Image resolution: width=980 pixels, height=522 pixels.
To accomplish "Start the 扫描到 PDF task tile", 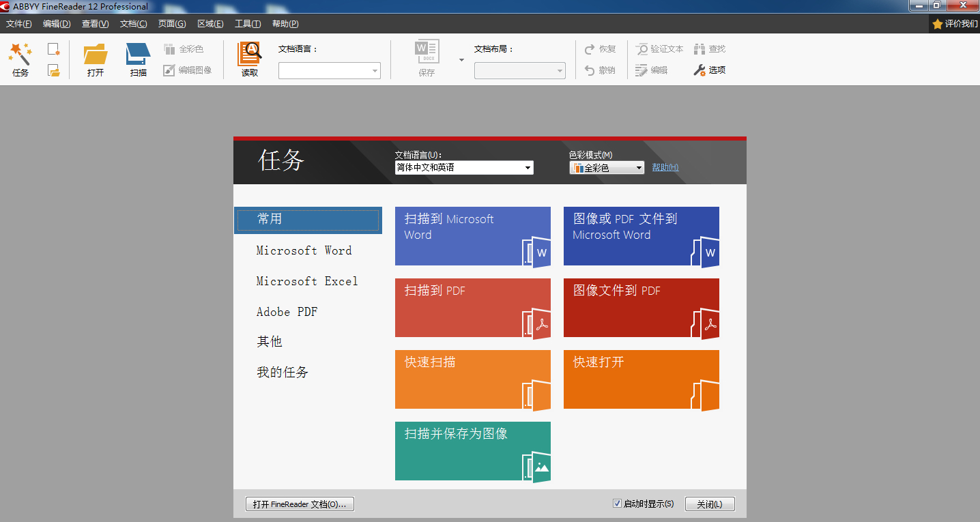I will pyautogui.click(x=473, y=308).
